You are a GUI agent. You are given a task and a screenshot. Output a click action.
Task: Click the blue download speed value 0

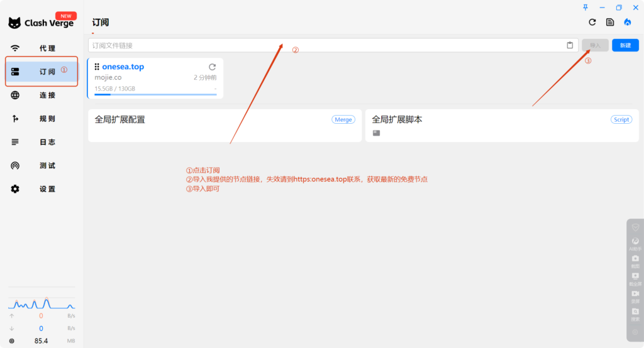[x=41, y=329]
